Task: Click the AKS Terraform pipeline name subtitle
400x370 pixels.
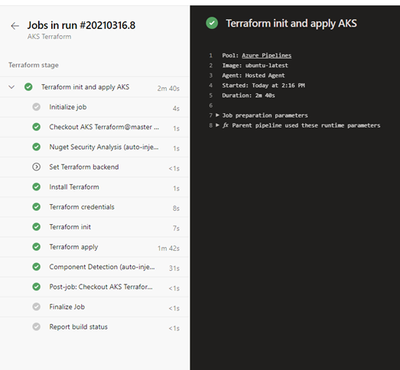Action: pyautogui.click(x=49, y=37)
